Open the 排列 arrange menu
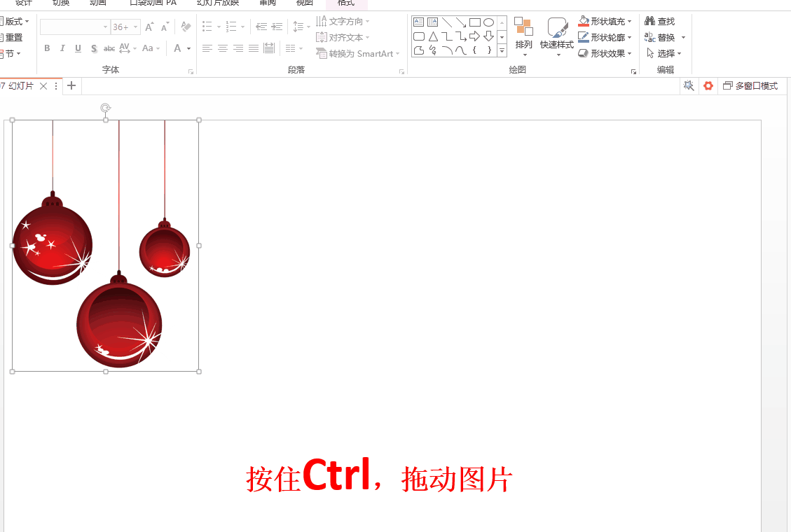 [x=523, y=36]
